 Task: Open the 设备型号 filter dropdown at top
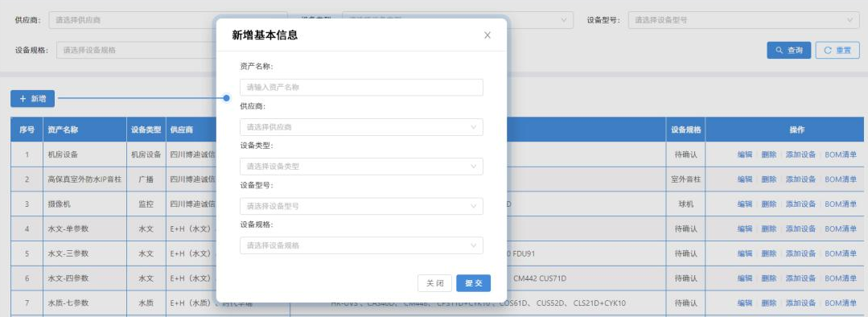tap(744, 20)
